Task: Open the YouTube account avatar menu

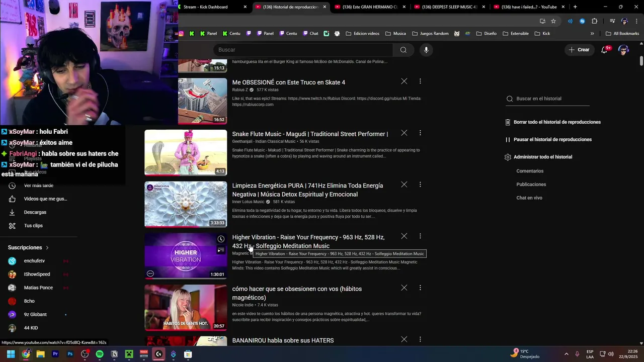Action: coord(623,50)
